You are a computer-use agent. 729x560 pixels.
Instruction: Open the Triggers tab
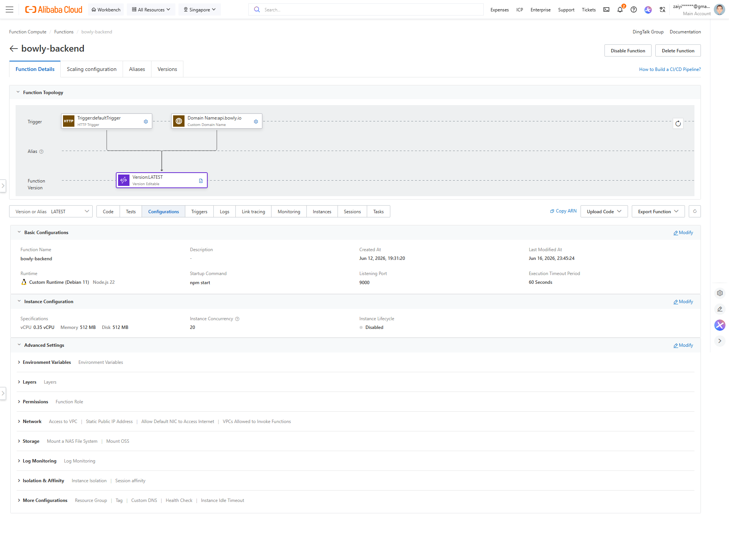point(199,211)
